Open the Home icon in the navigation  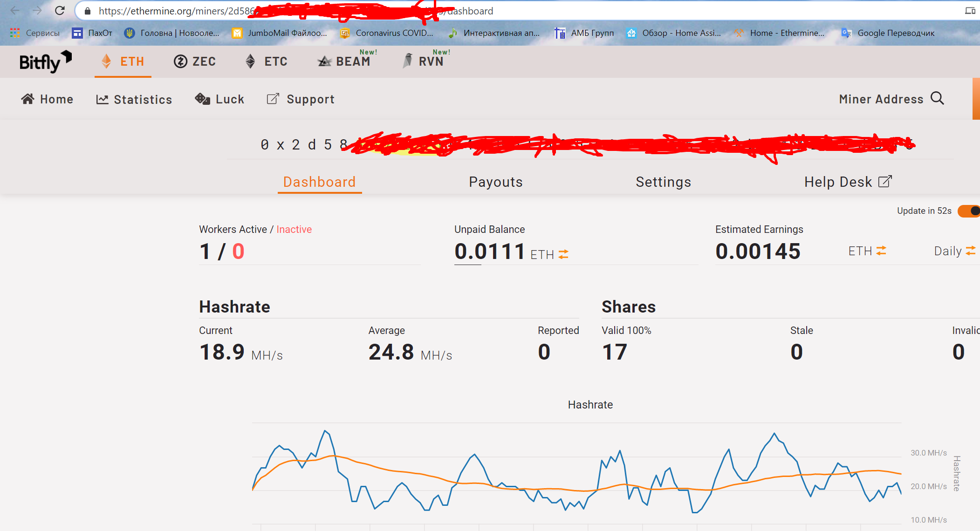click(x=28, y=99)
